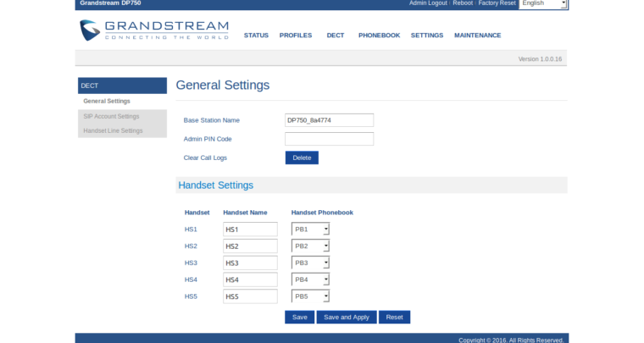Expand the HS5 phonebook dropdown
Screen dimensions: 644x343
310,296
